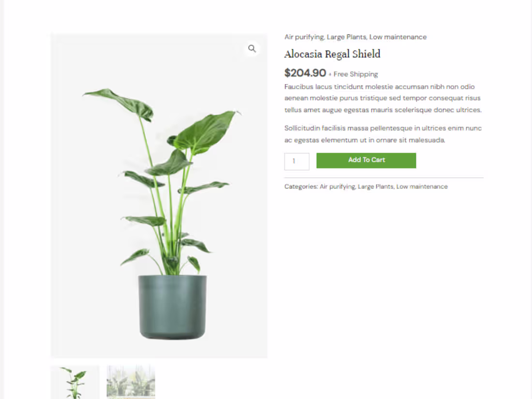
Task: Click the $204.90 price text
Action: (x=305, y=73)
